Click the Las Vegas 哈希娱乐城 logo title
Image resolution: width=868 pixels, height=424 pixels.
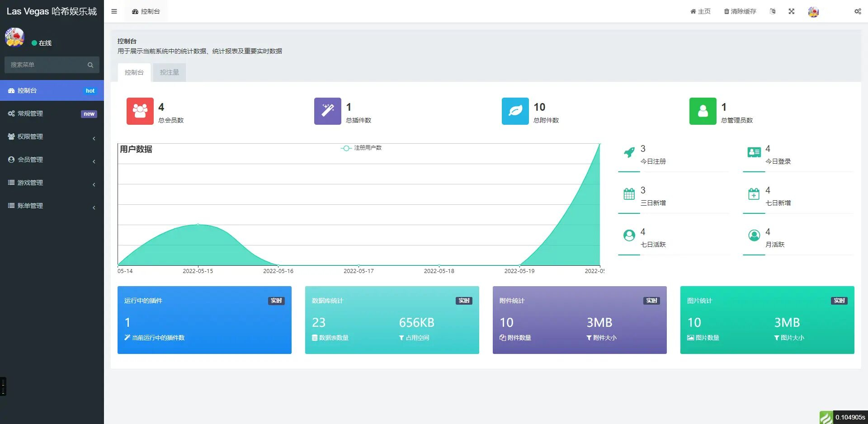52,11
